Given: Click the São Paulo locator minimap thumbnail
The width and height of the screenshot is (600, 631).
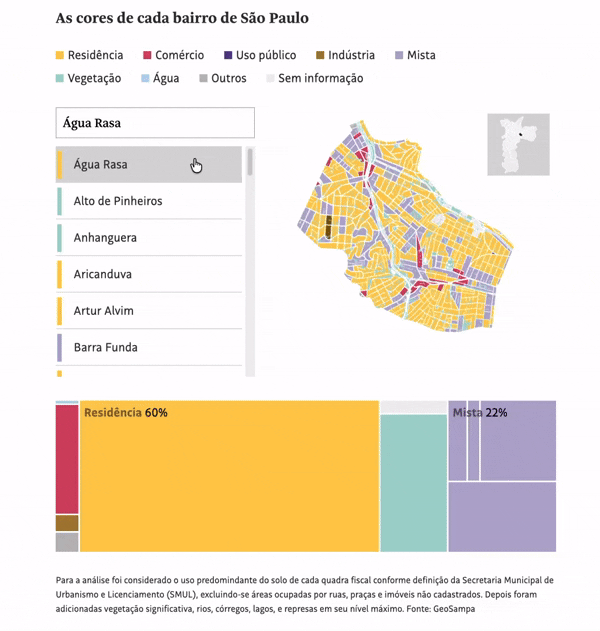Looking at the screenshot, I should tap(518, 144).
